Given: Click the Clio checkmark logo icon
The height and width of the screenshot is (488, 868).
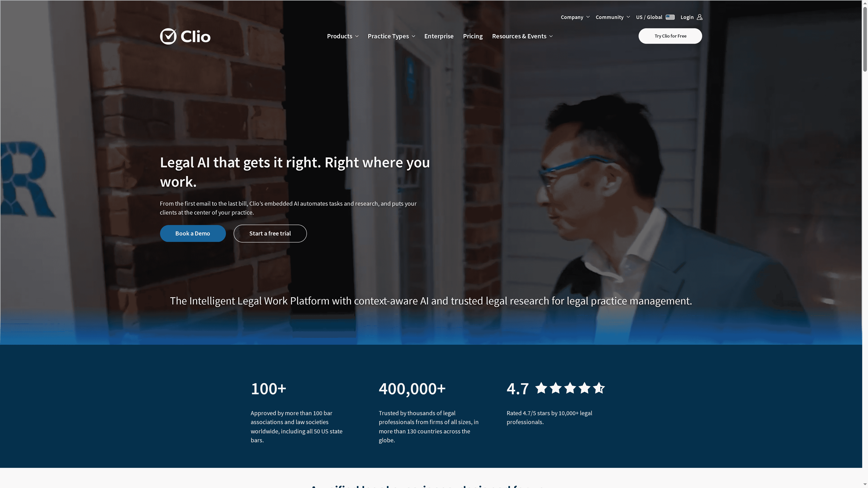Looking at the screenshot, I should click(168, 36).
